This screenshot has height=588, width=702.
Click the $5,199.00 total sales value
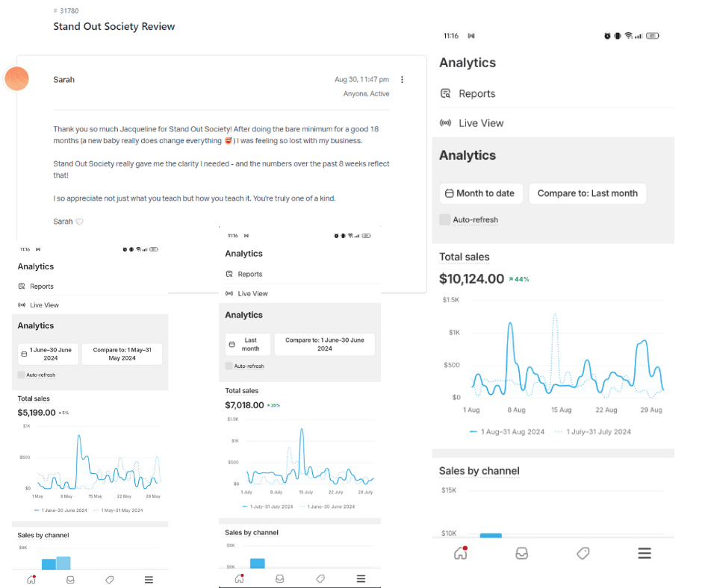37,413
